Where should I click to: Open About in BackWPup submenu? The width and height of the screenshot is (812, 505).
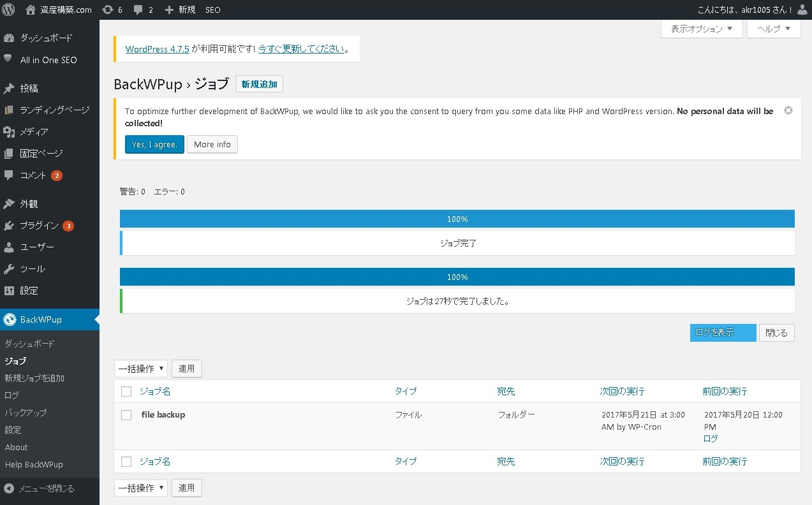pyautogui.click(x=17, y=447)
